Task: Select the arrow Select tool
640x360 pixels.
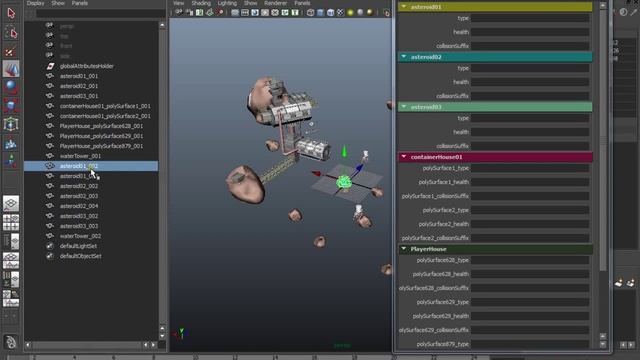Action: point(11,13)
